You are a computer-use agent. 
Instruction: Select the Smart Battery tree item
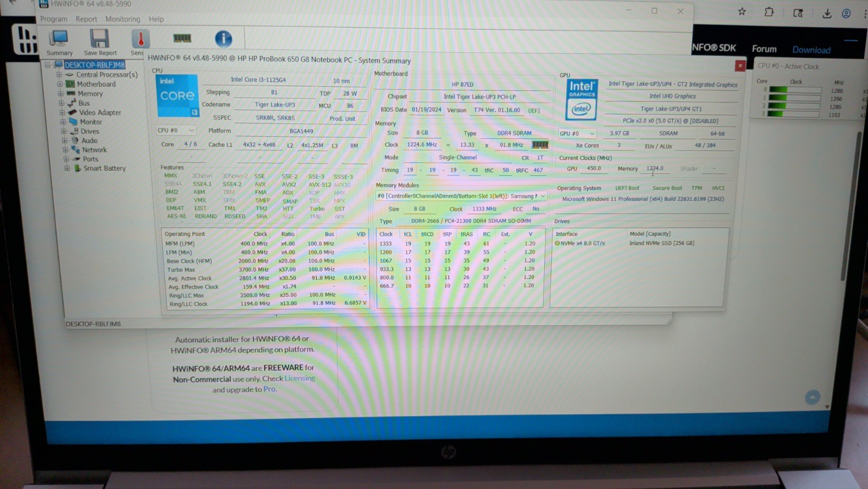point(104,168)
